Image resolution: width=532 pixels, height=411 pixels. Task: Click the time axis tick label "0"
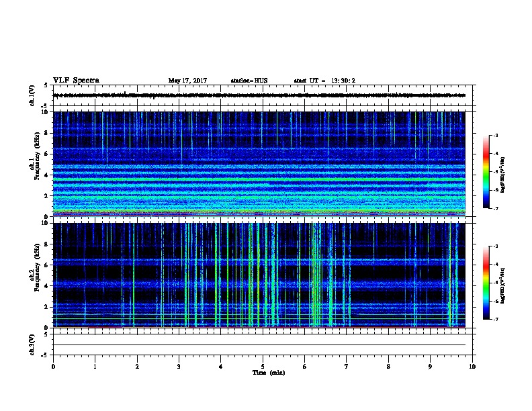(x=53, y=367)
